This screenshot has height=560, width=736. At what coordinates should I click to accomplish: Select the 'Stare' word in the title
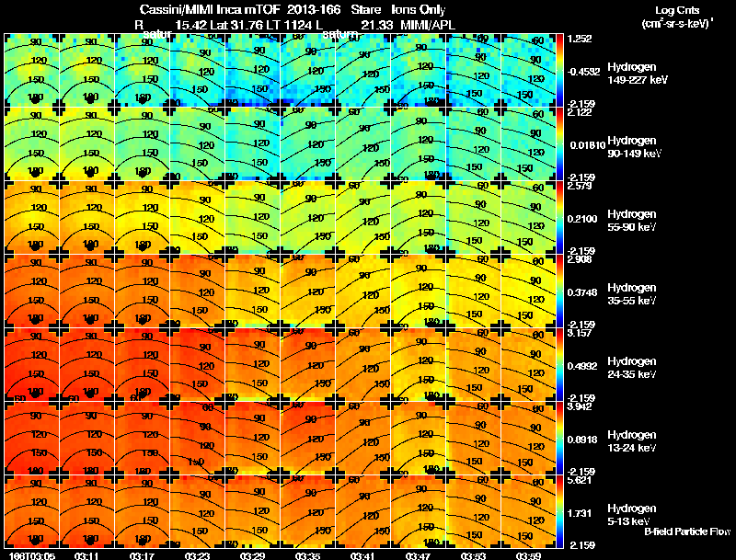(x=365, y=10)
